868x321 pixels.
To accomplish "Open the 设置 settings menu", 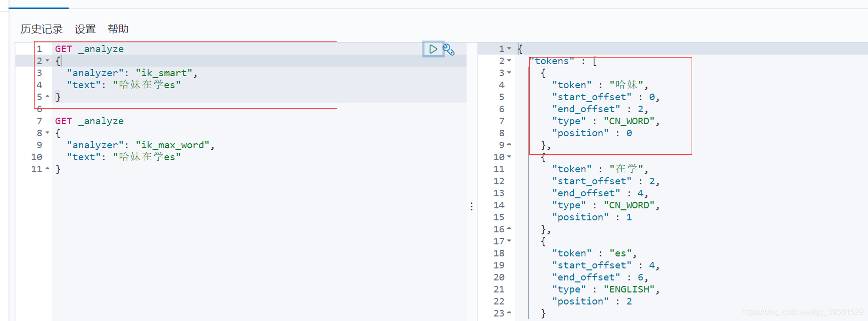I will (x=85, y=29).
